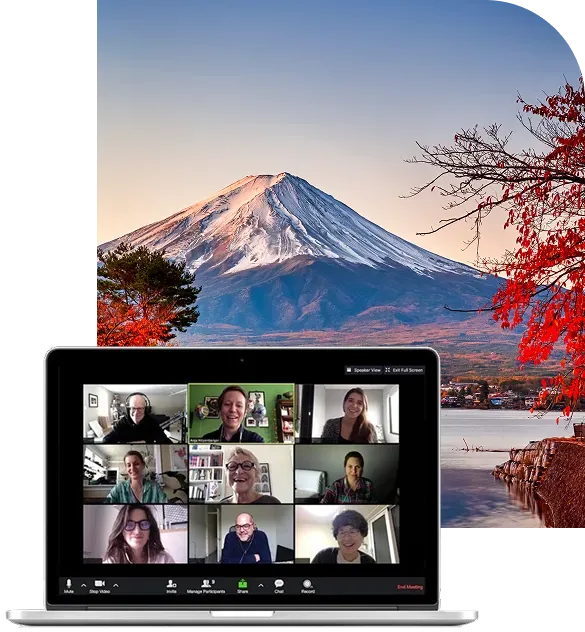Select tile of participant in teal jacket
The image size is (585, 632).
[135, 474]
